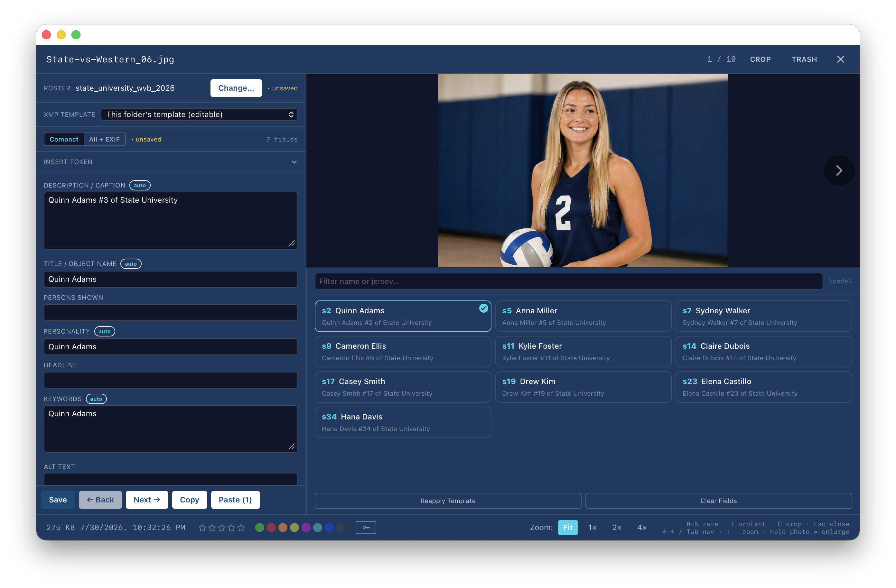Click Paste (1) button
896x588 pixels.
235,500
